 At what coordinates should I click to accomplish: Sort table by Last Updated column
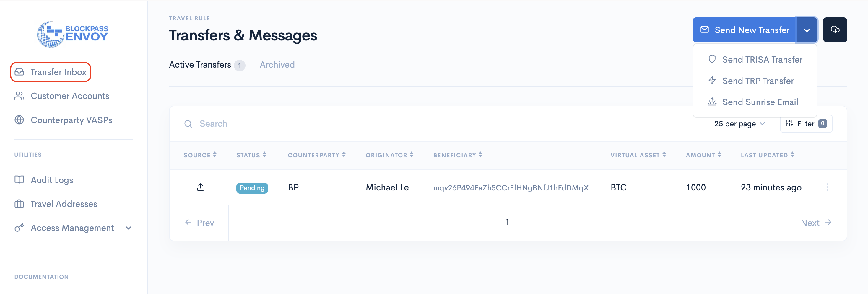pyautogui.click(x=767, y=155)
